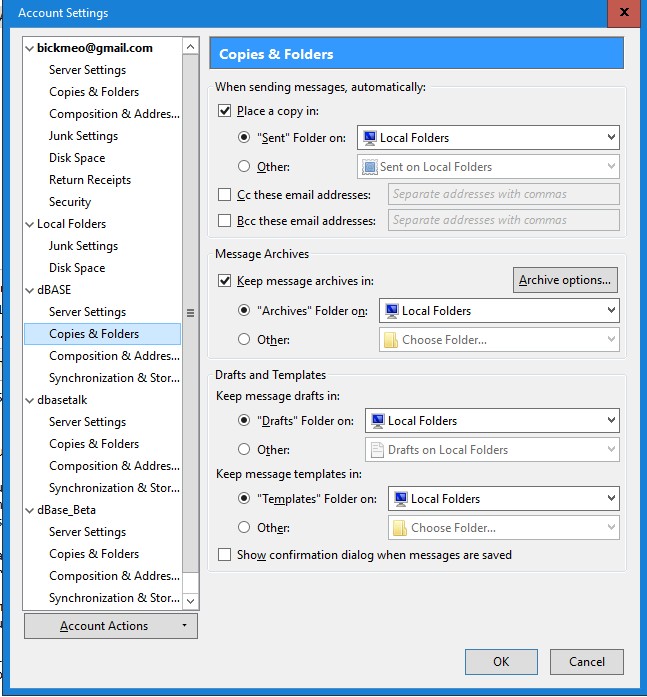Click the Bcc addresses input field
Image resolution: width=647 pixels, height=697 pixels.
pyautogui.click(x=503, y=220)
